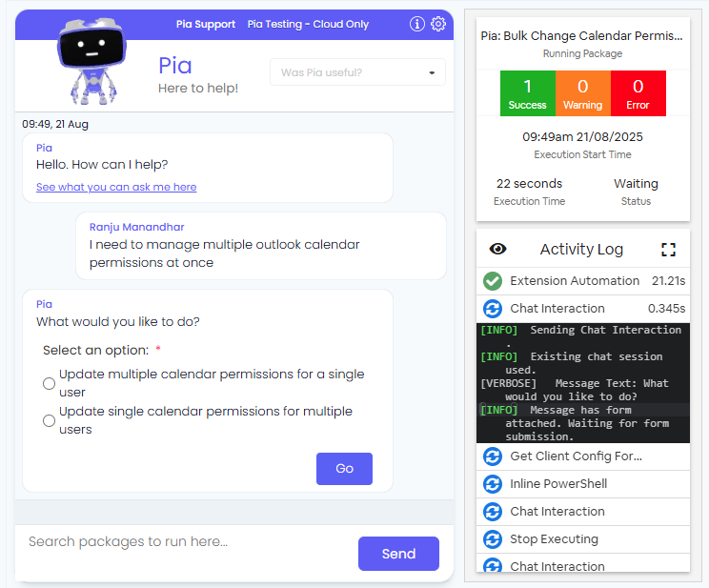Click the Go button in the form

[x=344, y=469]
